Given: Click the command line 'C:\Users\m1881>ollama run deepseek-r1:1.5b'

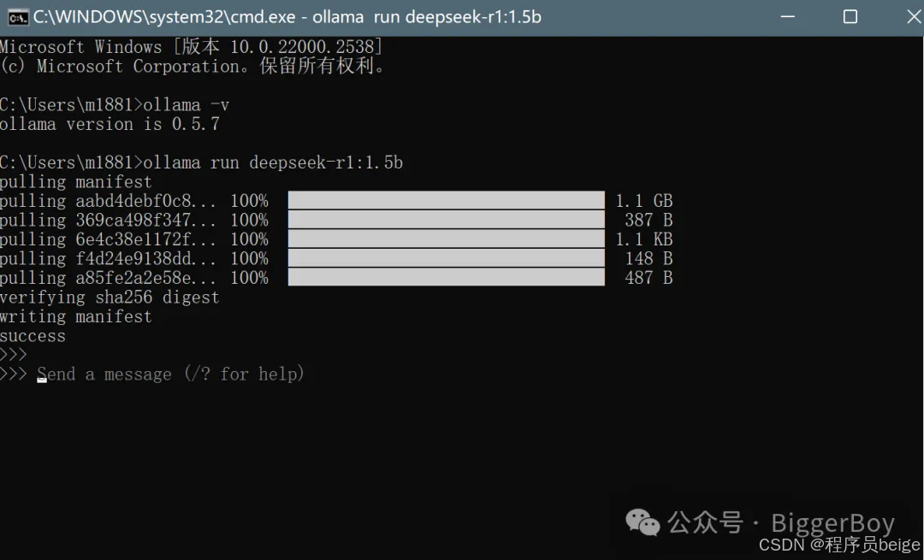Looking at the screenshot, I should coord(202,162).
